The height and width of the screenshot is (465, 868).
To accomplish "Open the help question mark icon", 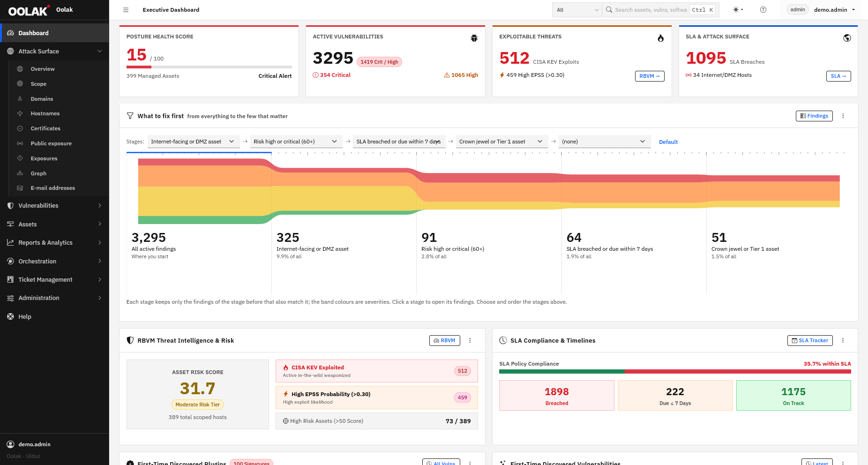I will coord(763,10).
